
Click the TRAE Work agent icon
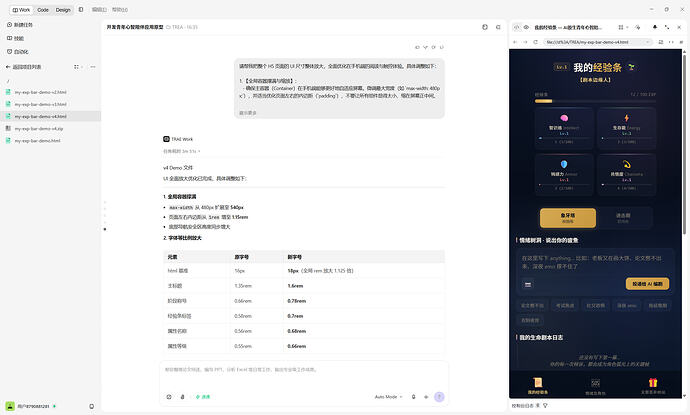[x=166, y=139]
